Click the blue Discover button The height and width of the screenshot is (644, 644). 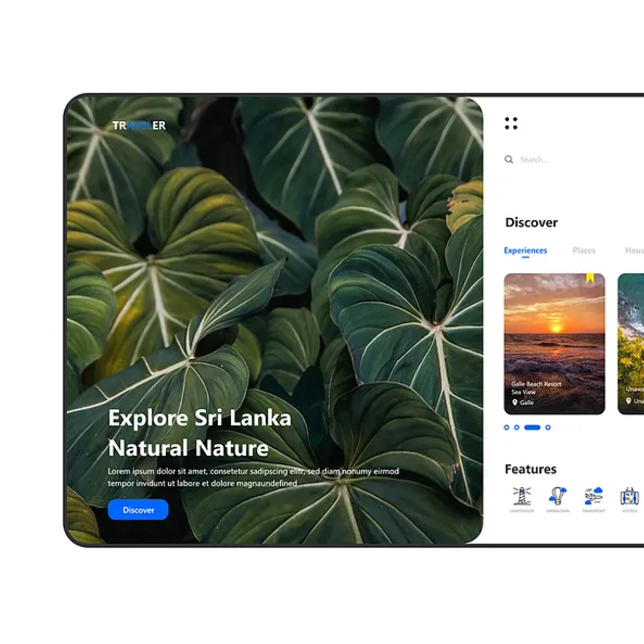click(x=138, y=510)
